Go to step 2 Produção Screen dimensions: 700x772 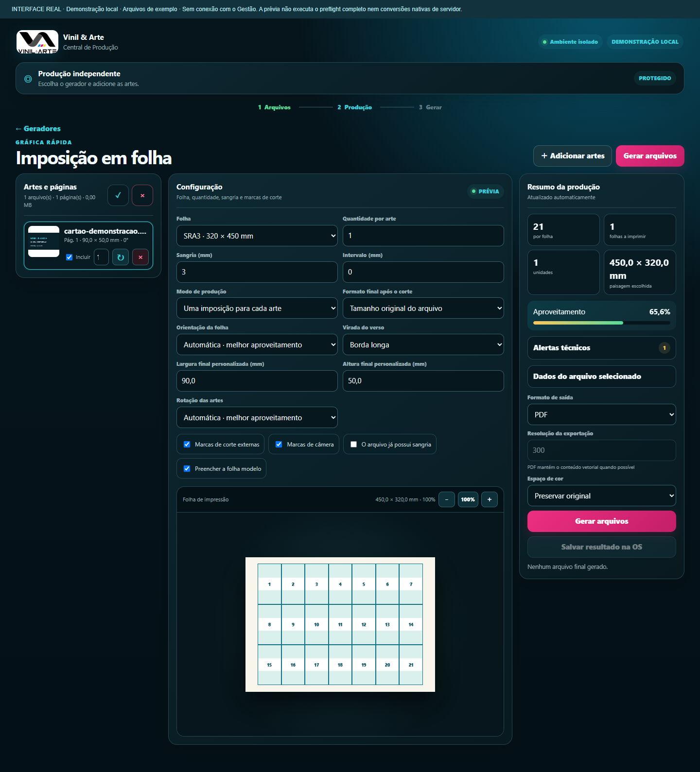pyautogui.click(x=355, y=107)
